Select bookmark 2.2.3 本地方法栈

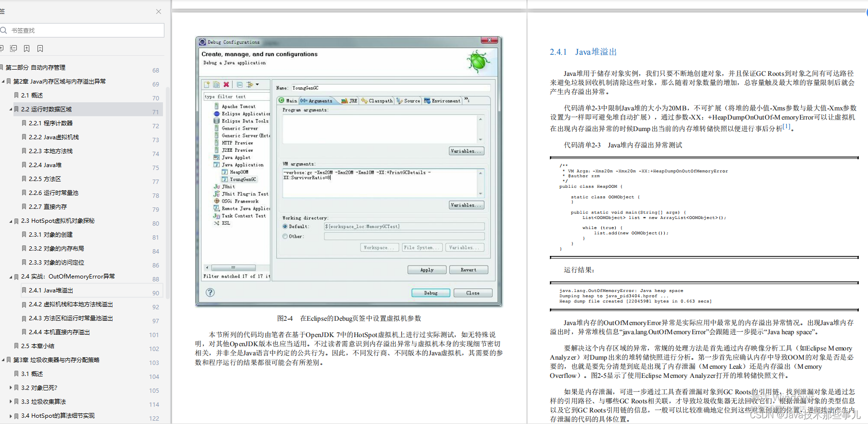(50, 151)
